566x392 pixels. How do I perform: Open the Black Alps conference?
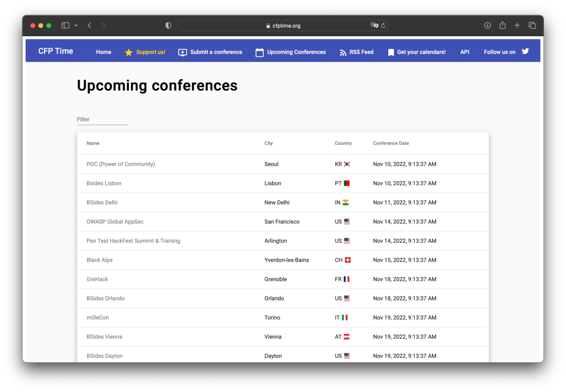coord(99,260)
